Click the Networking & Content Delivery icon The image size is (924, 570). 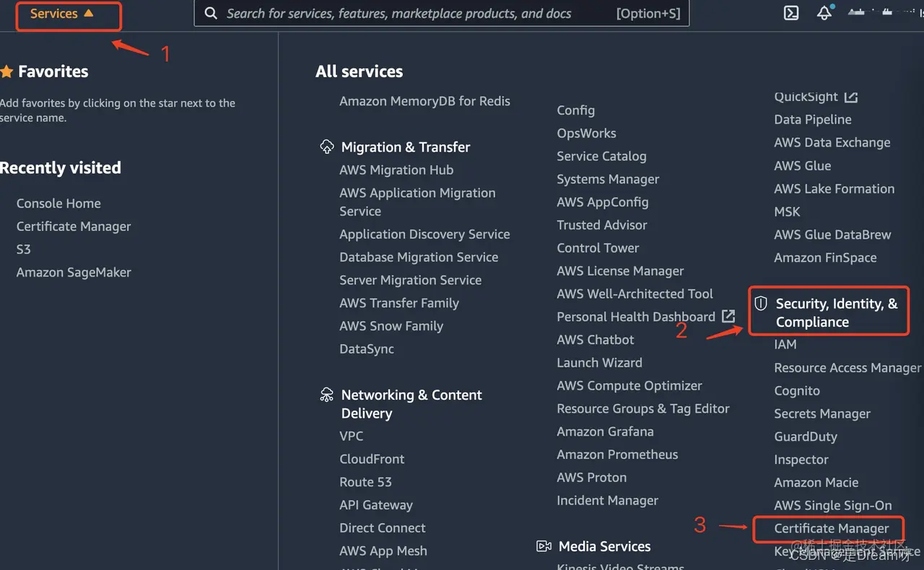[x=327, y=395]
